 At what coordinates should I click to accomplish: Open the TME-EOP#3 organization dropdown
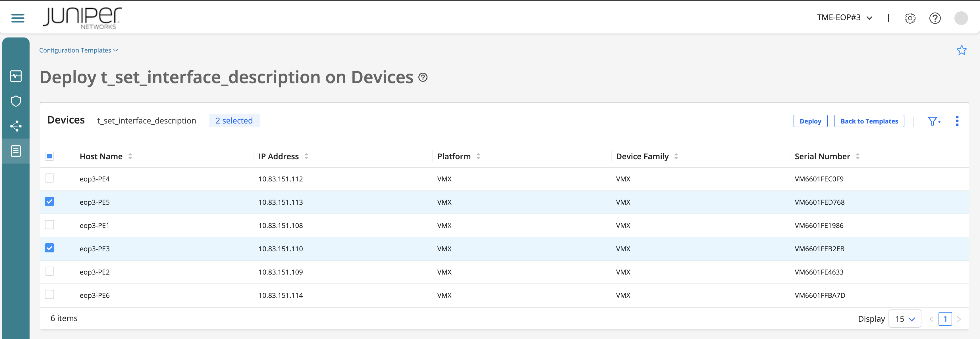[x=844, y=18]
